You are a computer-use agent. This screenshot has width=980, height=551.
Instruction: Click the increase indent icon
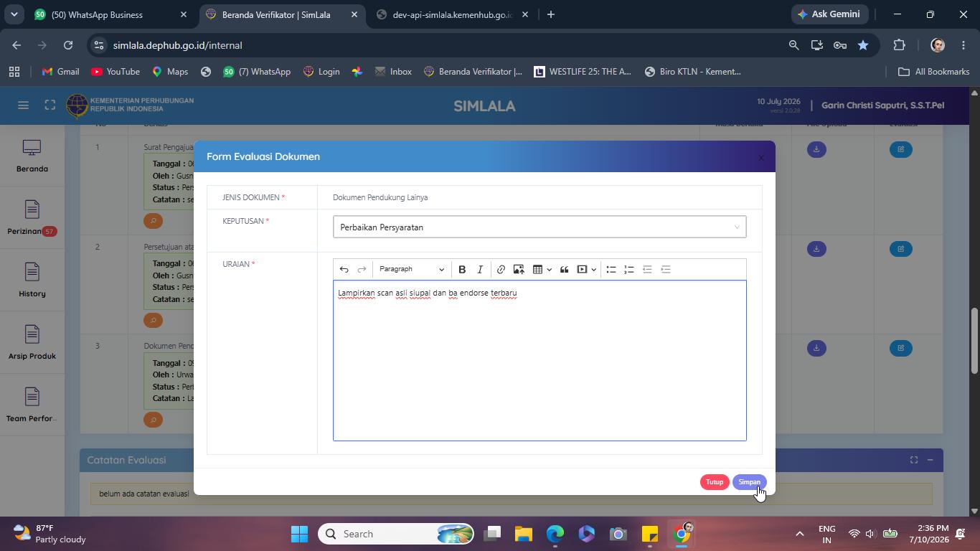coord(666,270)
